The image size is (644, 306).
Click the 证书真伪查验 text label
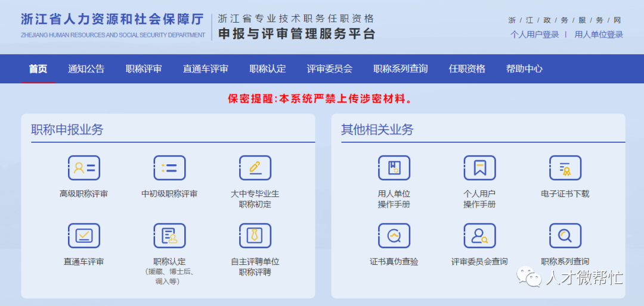pos(394,262)
